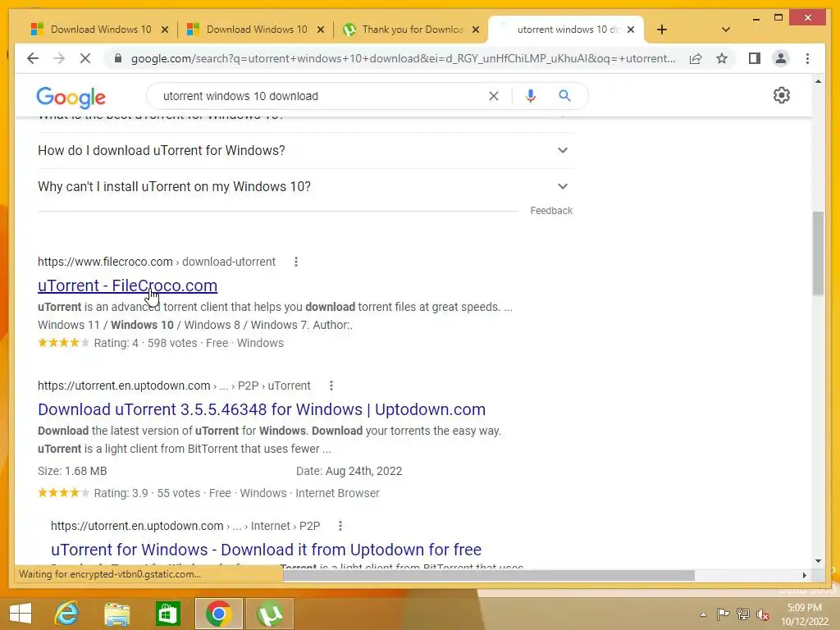
Task: Click the horizontal scrollbar thumb
Action: pyautogui.click(x=489, y=575)
